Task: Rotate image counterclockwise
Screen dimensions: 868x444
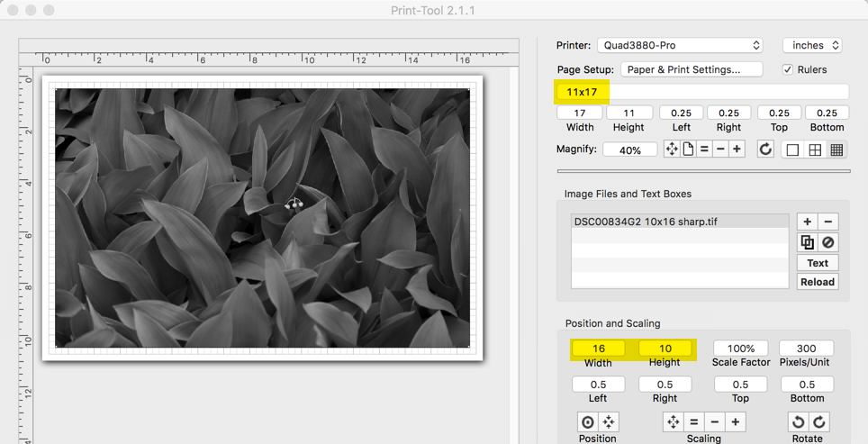Action: [798, 421]
